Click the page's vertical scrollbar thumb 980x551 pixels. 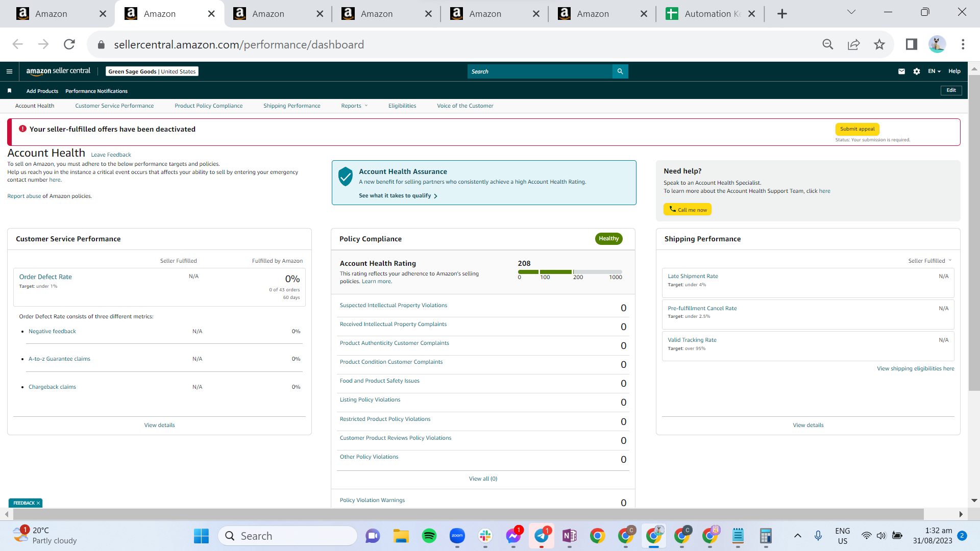pyautogui.click(x=974, y=232)
